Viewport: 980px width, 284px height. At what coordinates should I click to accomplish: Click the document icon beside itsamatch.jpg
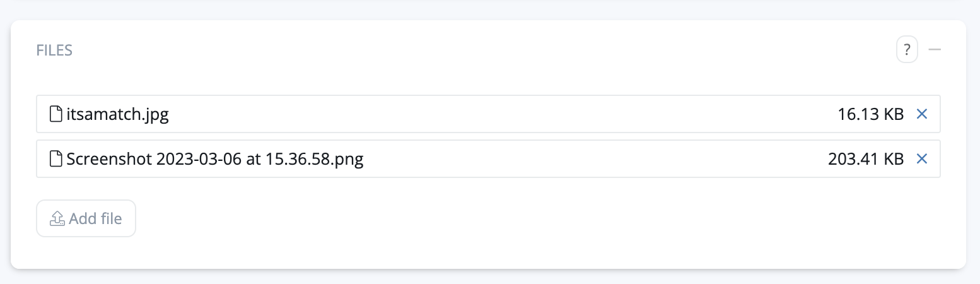coord(56,114)
